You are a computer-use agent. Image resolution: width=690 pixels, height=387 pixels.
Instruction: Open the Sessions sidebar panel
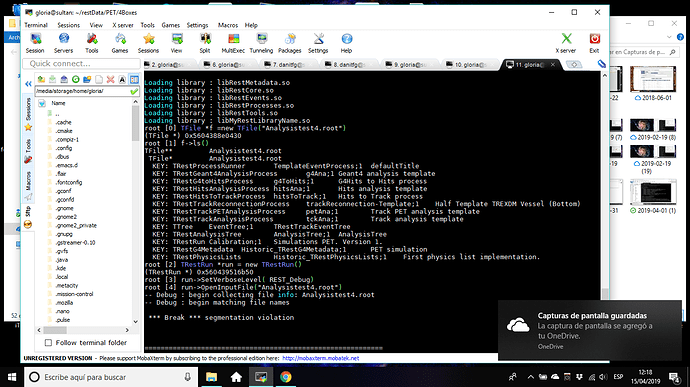point(28,109)
